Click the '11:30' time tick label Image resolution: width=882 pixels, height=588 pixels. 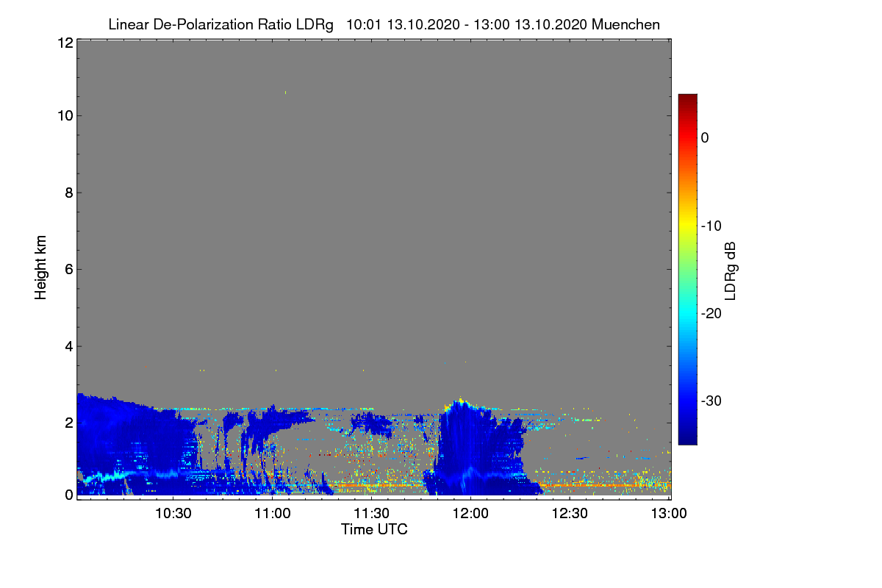coord(372,514)
